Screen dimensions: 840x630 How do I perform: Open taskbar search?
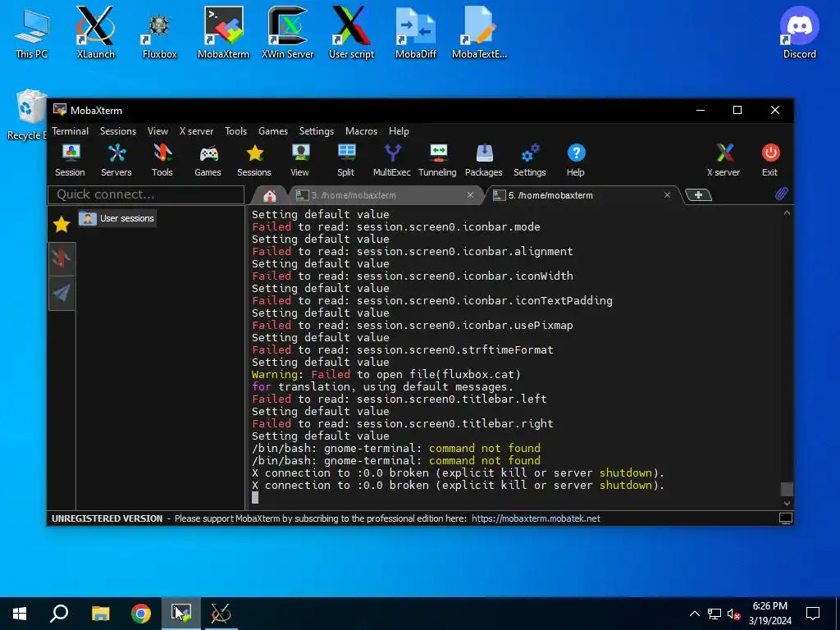tap(59, 614)
